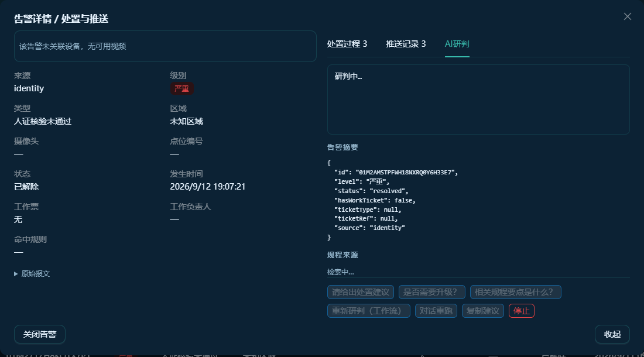Close the alarm detail dialog with X
Viewport: 644px width, 357px height.
pos(627,16)
